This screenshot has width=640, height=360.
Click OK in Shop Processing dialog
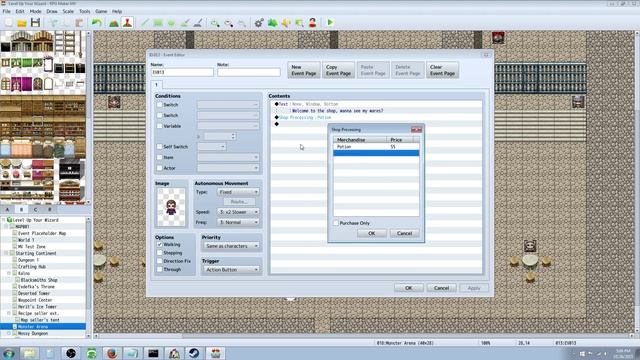371,233
